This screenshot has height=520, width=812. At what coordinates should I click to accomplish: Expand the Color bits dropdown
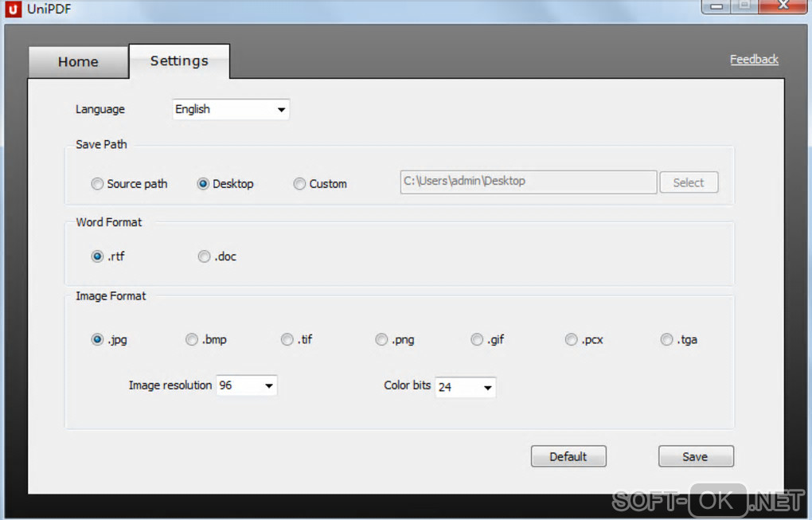pos(466,387)
